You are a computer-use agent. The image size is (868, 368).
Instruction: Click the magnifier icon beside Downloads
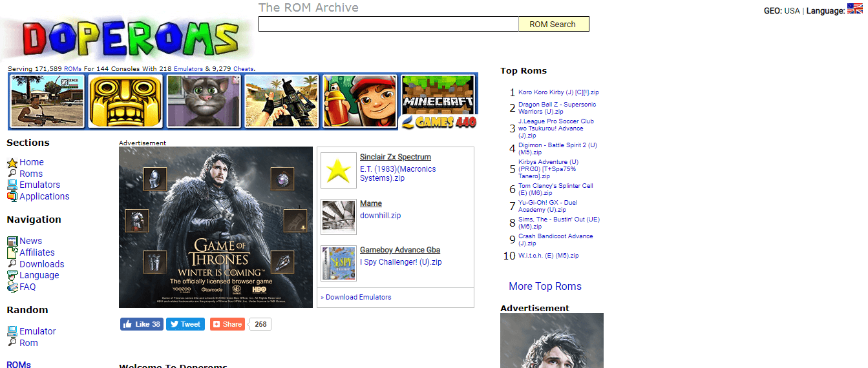click(x=12, y=263)
